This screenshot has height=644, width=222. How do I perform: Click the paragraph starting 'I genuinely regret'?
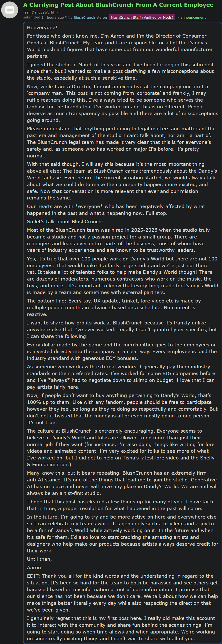[121, 628]
